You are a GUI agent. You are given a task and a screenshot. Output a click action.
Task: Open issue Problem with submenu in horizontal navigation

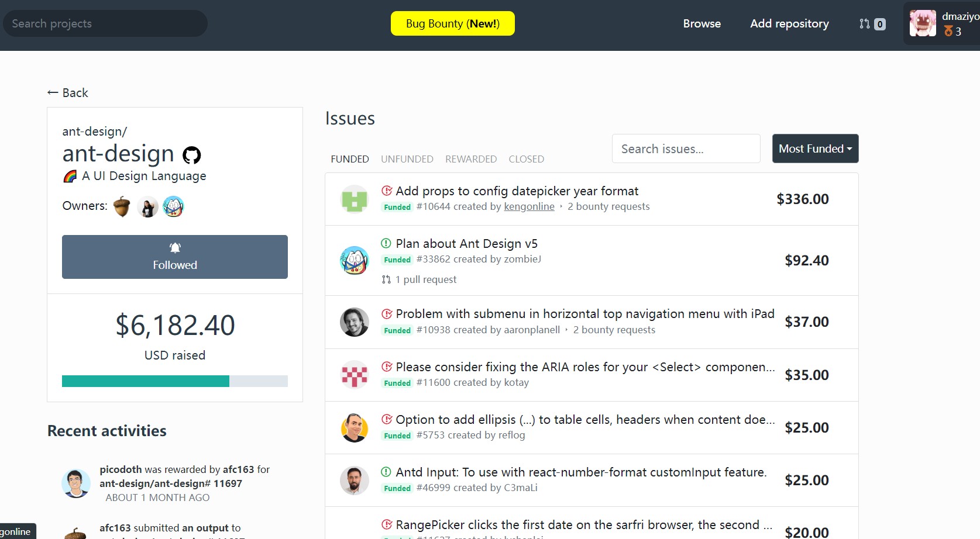coord(585,314)
